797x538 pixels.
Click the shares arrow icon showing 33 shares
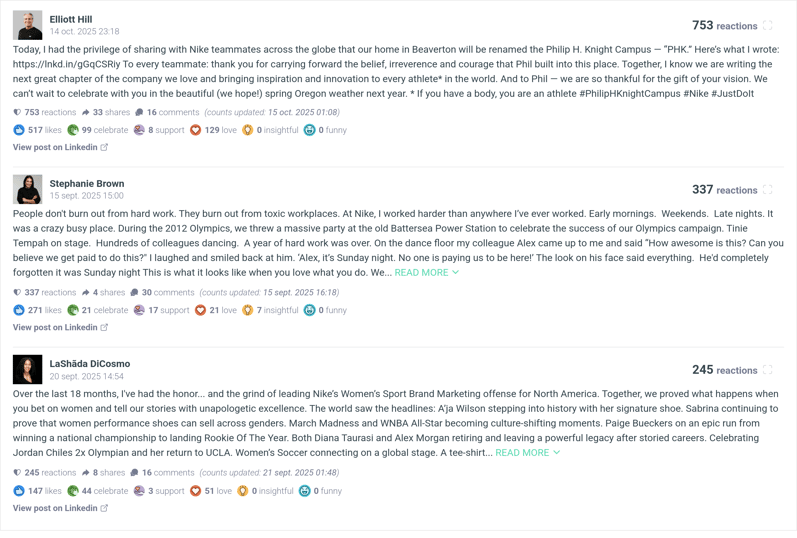[x=86, y=113]
